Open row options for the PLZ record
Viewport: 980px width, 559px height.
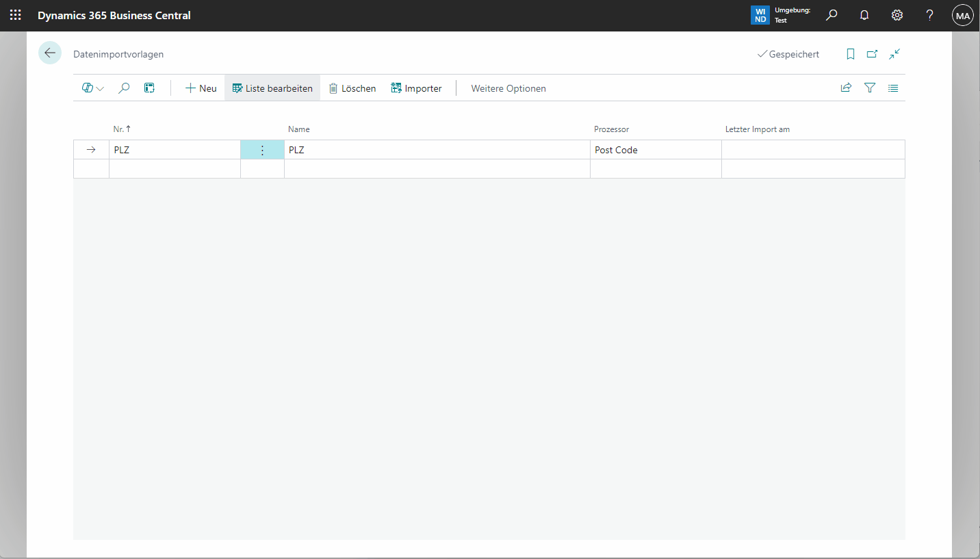(262, 150)
